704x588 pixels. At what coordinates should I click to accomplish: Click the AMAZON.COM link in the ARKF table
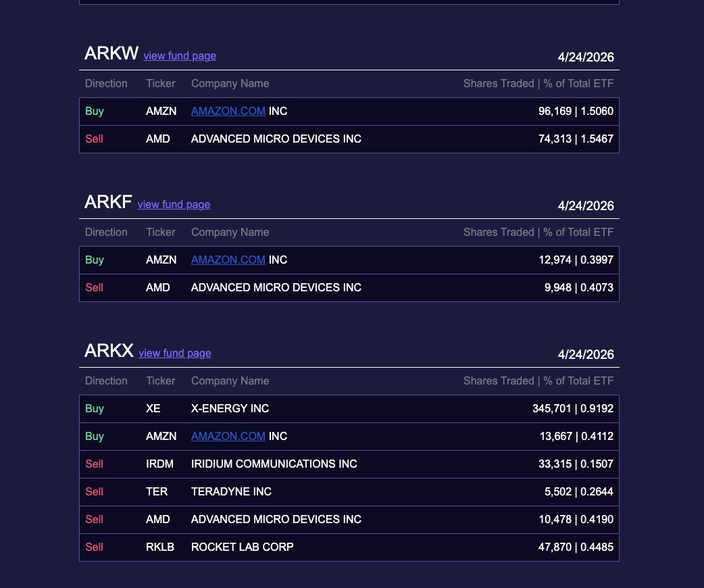228,260
